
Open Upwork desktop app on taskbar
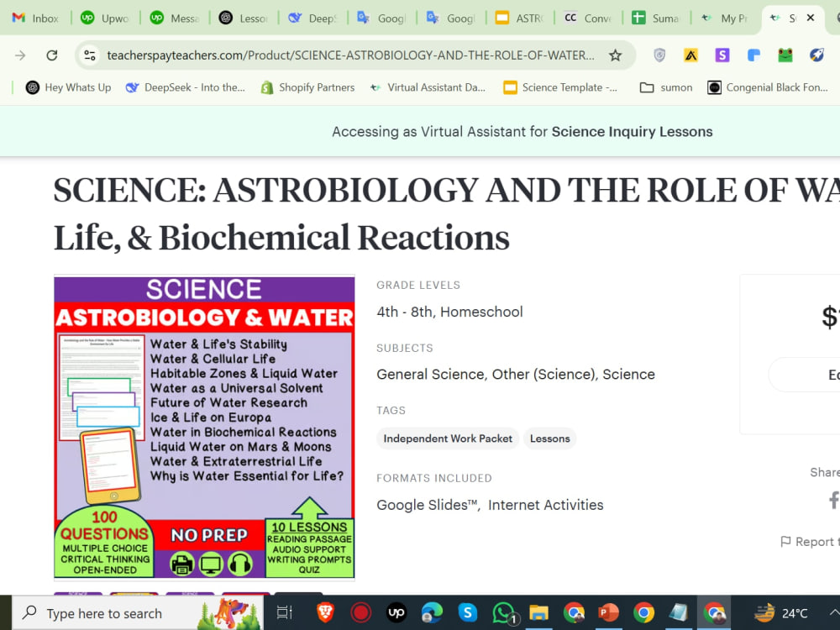tap(396, 612)
